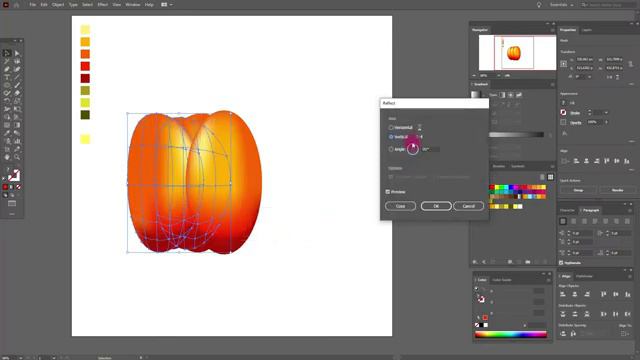Click the color spectrum bar in the Color panel
This screenshot has height=360, width=640.
point(511,335)
